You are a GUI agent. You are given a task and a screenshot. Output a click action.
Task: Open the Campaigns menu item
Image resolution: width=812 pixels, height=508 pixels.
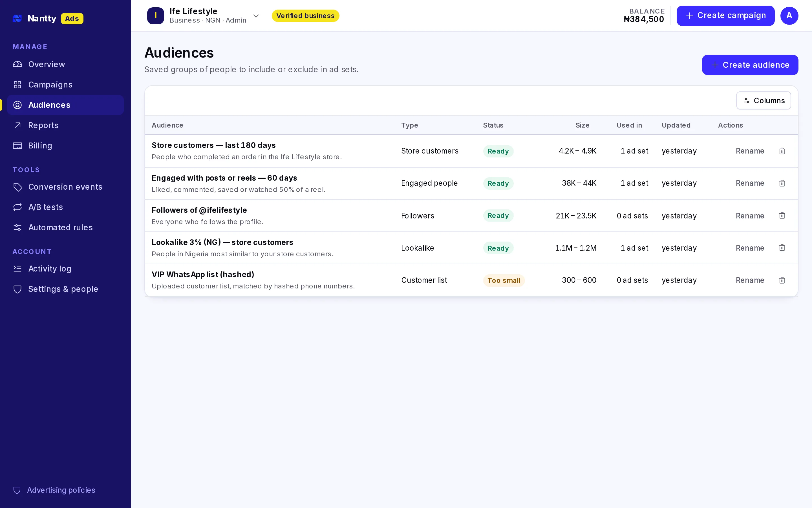click(x=65, y=85)
